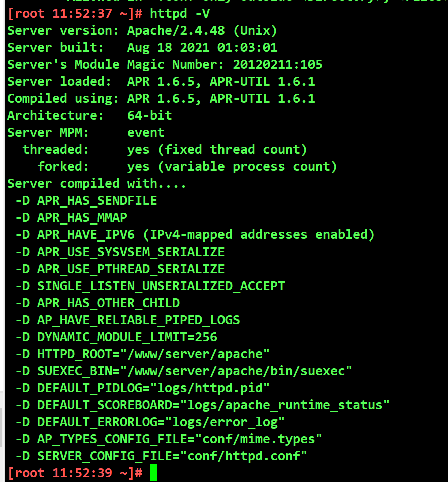
Task: Click the httpd -V command text
Action: point(180,14)
